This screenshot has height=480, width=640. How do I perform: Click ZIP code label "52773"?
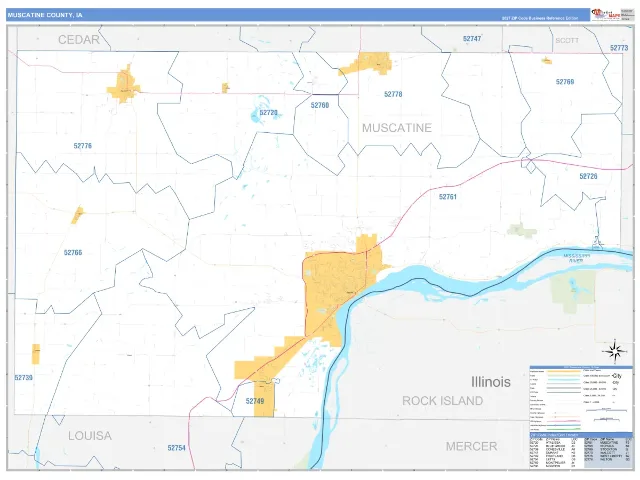[x=619, y=48]
